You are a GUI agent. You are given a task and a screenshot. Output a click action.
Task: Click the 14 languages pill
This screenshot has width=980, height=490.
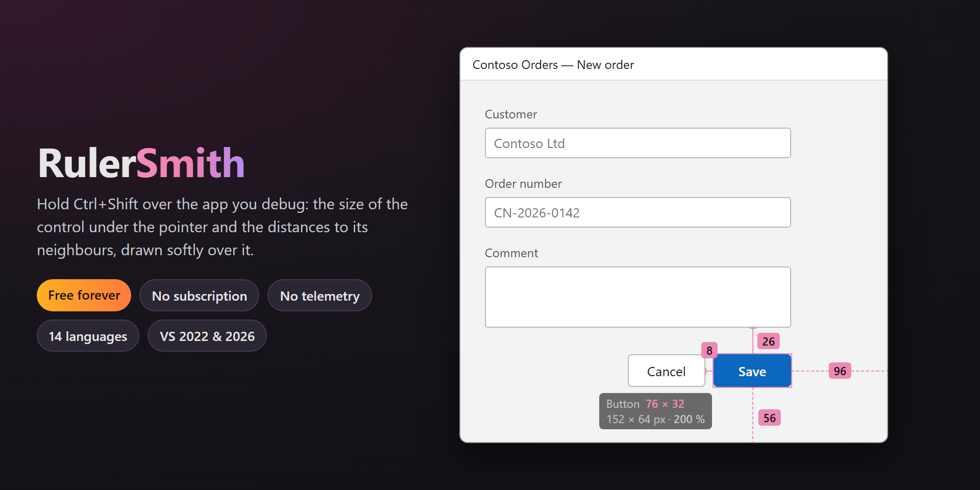88,336
